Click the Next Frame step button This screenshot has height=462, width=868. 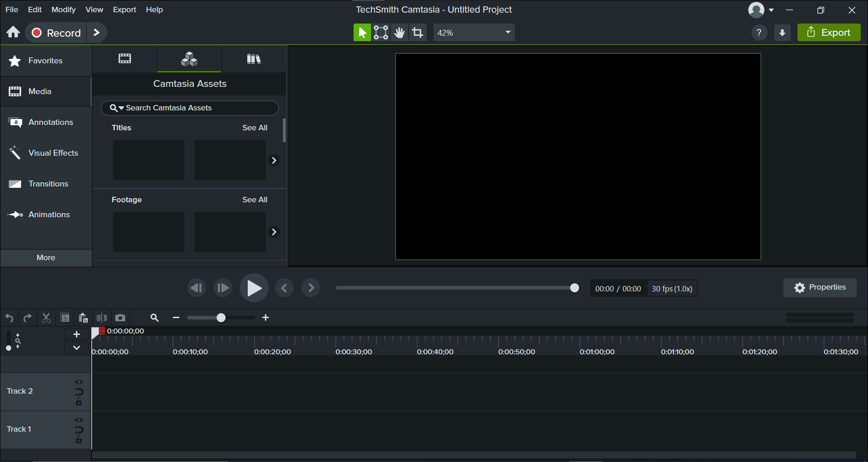point(223,288)
